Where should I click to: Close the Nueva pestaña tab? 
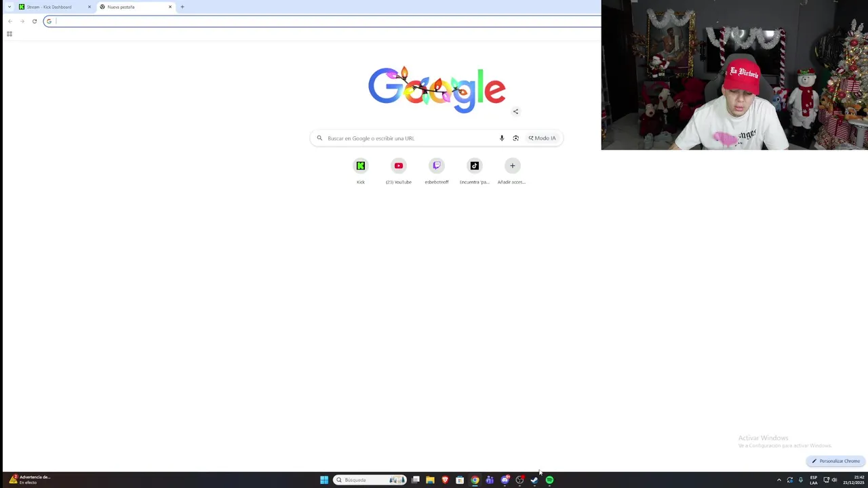(x=170, y=7)
